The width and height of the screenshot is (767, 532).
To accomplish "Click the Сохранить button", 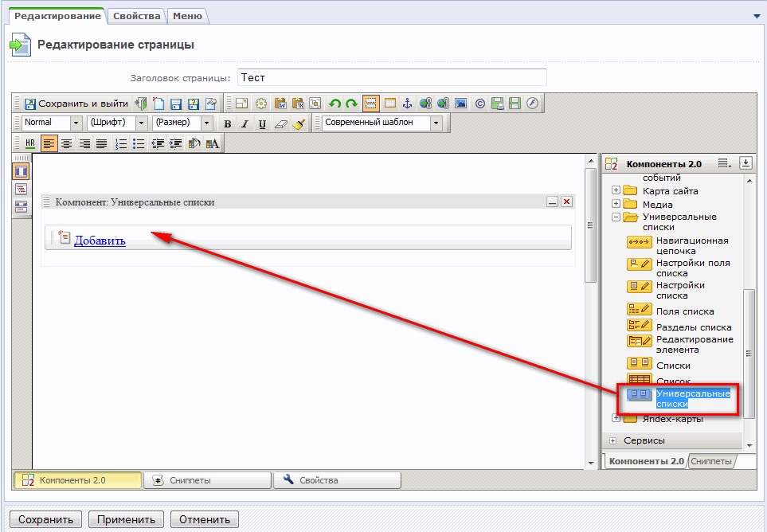I will pos(46,519).
